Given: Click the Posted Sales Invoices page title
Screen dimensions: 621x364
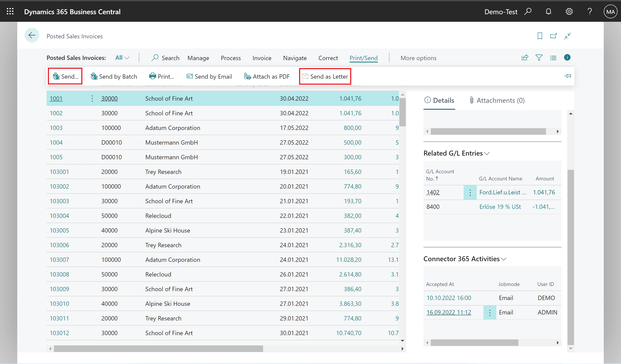Looking at the screenshot, I should click(x=74, y=36).
